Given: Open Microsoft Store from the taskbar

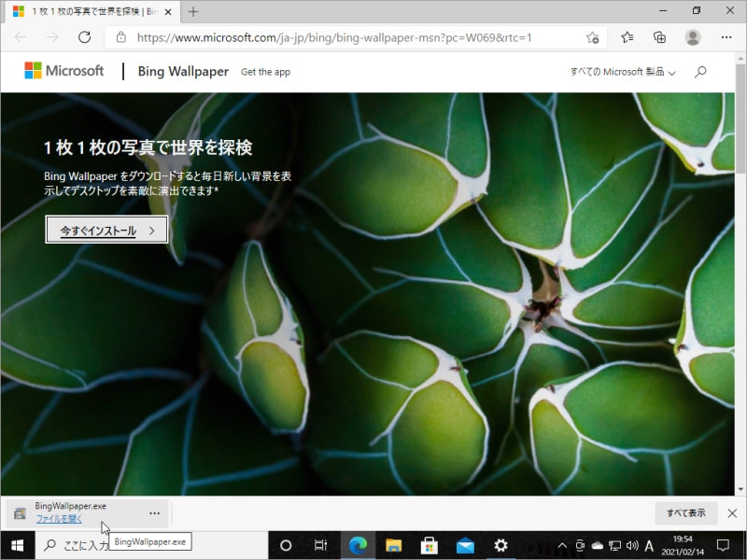Looking at the screenshot, I should click(x=428, y=545).
